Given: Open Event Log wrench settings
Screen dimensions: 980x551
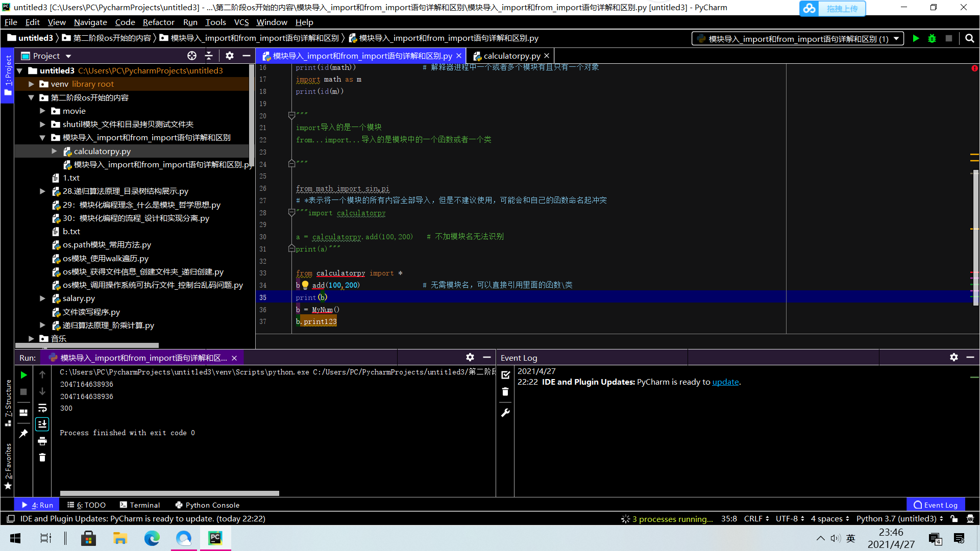Looking at the screenshot, I should [506, 412].
